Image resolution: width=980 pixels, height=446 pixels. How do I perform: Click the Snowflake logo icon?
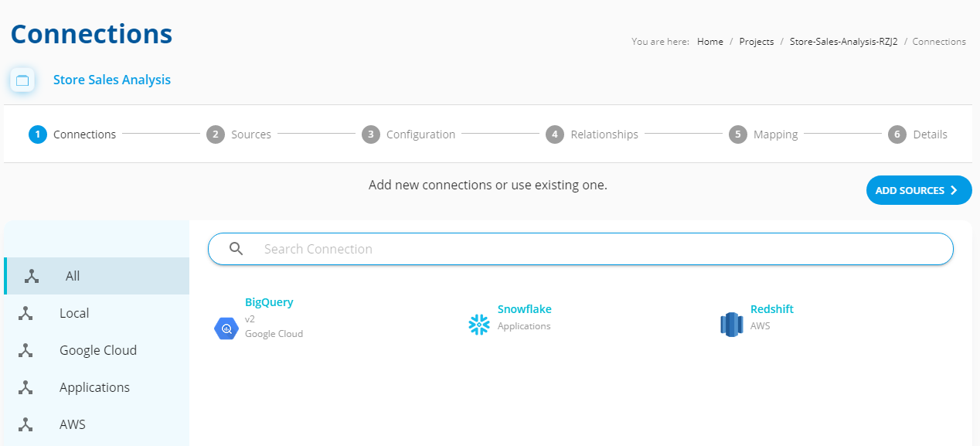[x=479, y=325]
